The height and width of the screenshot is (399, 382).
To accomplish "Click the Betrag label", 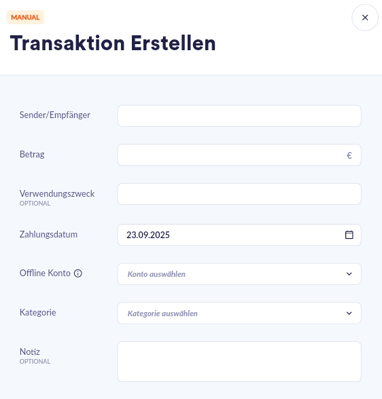I will pyautogui.click(x=32, y=154).
